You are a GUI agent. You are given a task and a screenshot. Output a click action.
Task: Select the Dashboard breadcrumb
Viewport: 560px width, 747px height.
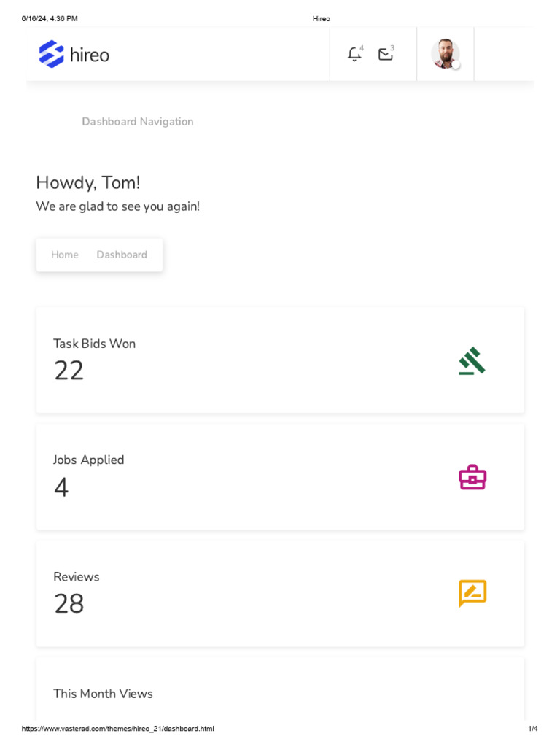coord(122,255)
